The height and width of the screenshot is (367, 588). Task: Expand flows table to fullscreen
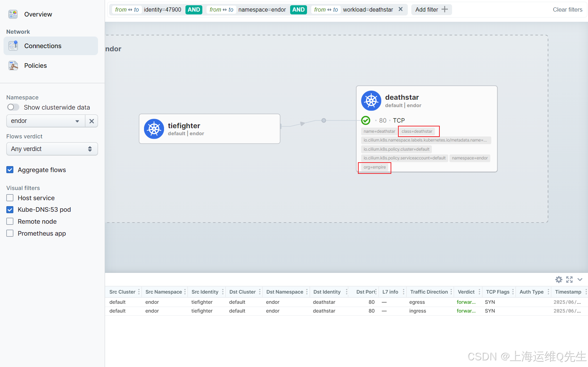pyautogui.click(x=569, y=280)
